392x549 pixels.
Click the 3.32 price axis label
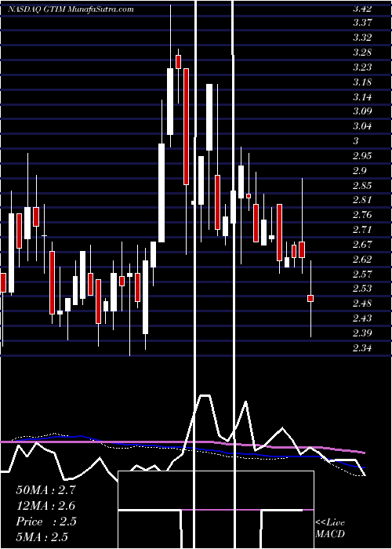coord(362,38)
